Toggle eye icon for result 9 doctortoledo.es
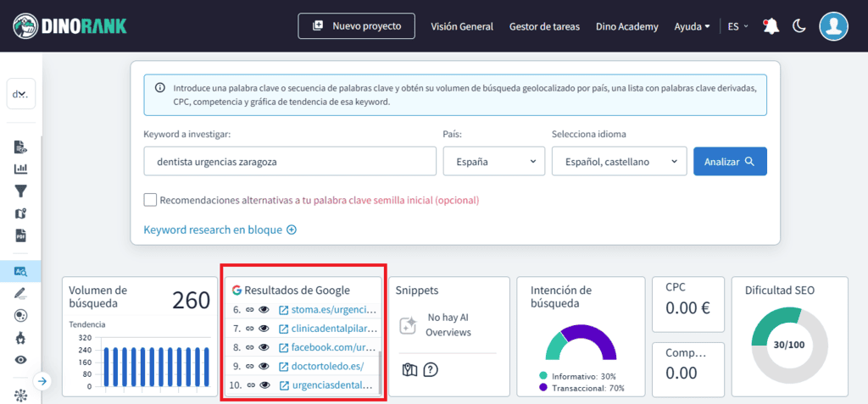 [x=264, y=367]
